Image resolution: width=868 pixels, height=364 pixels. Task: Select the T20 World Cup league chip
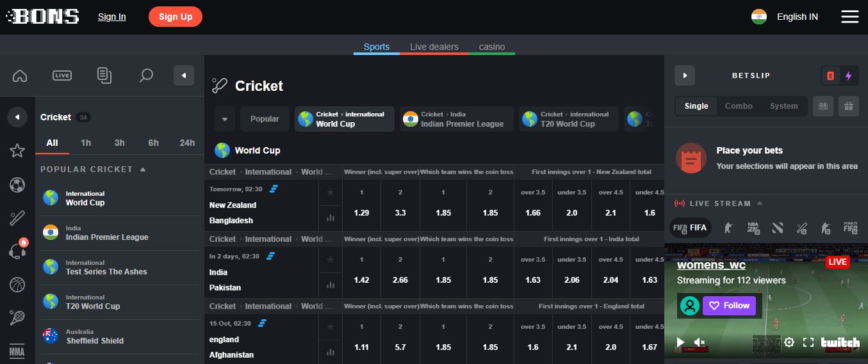569,119
